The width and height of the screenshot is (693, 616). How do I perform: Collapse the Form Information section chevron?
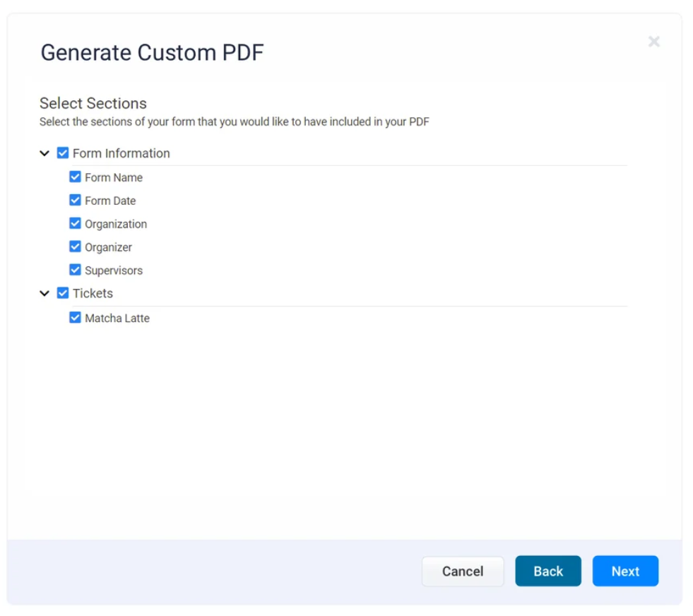[x=45, y=153]
